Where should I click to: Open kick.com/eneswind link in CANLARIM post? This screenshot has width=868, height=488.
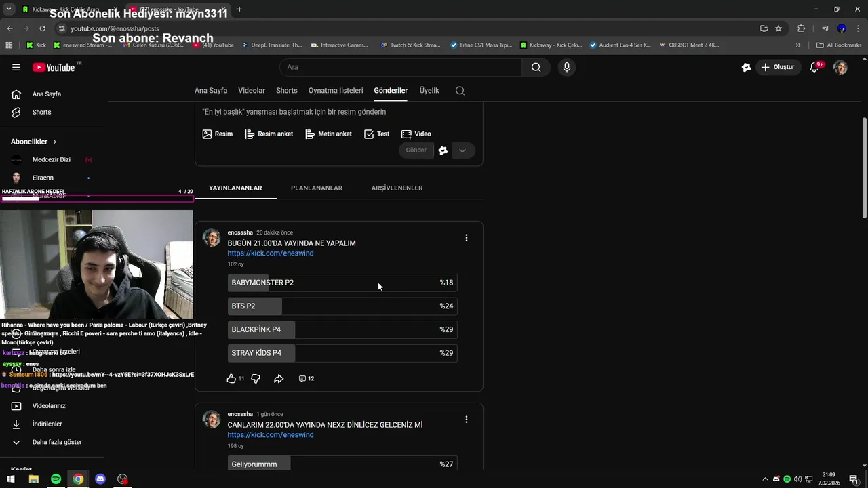pos(271,435)
